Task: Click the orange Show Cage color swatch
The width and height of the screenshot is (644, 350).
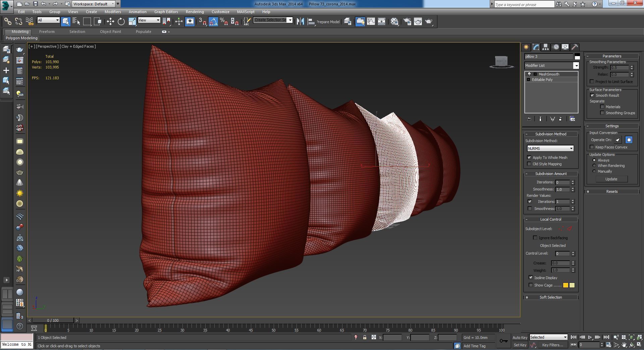Action: pos(566,285)
